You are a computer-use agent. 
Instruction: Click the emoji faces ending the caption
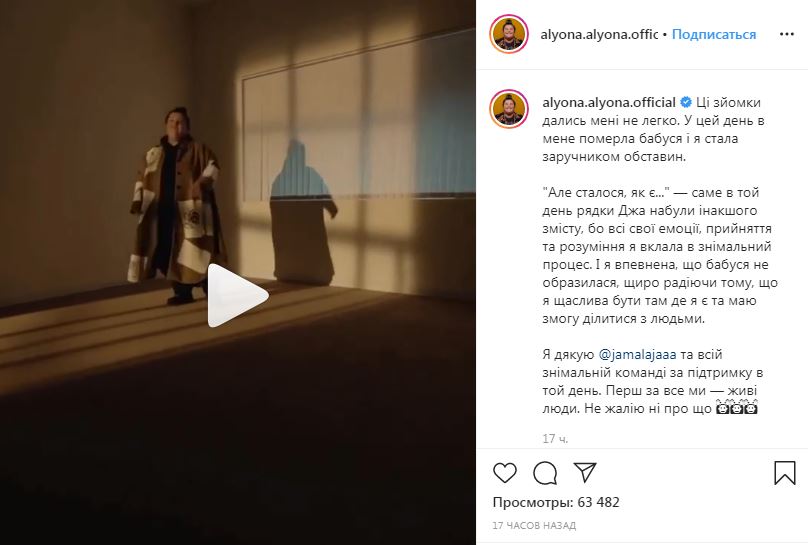(x=737, y=408)
